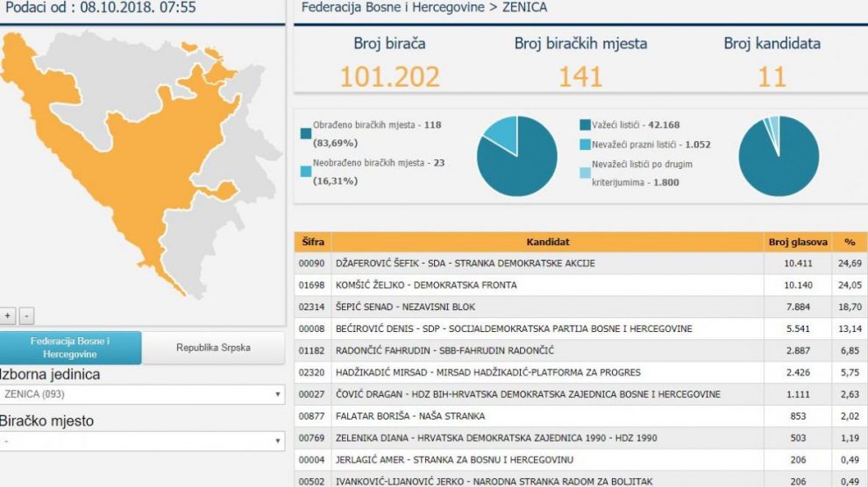
Task: Sort table by percentage column header
Action: pos(849,242)
